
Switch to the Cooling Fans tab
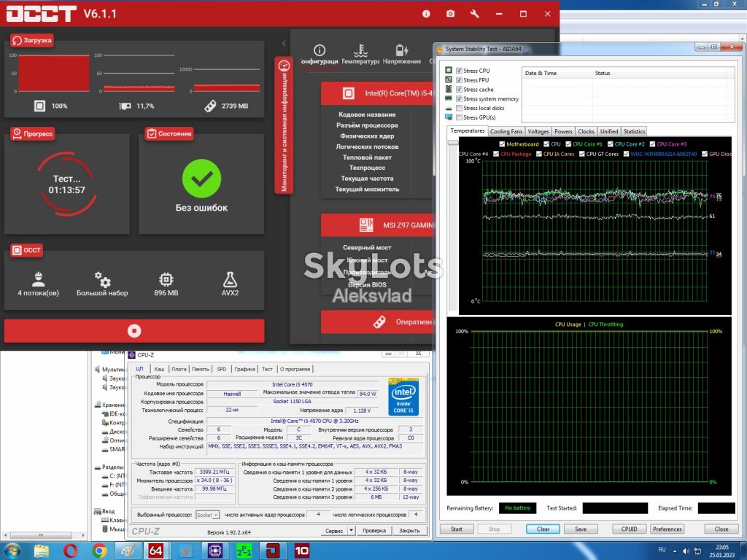pos(506,131)
